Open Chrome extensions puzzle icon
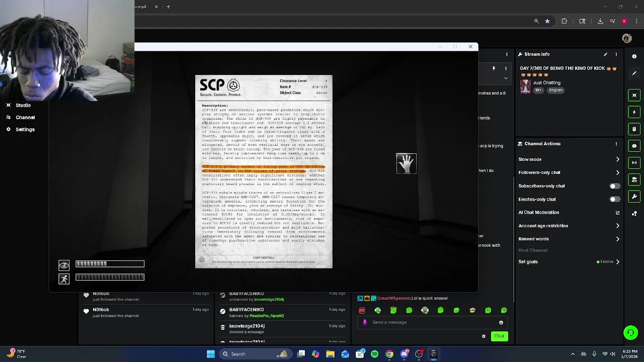Screen dimensions: 644x362 [x=565, y=21]
